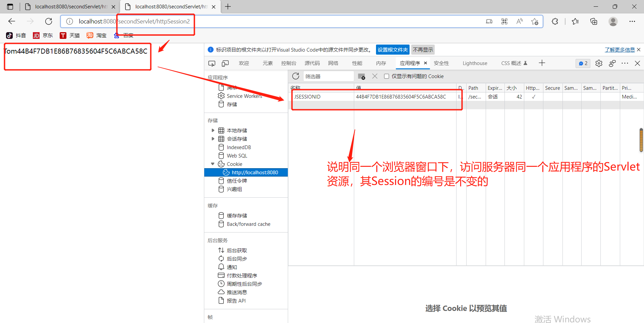This screenshot has width=644, height=323.
Task: Open the browser extensions puzzle icon
Action: tap(555, 21)
